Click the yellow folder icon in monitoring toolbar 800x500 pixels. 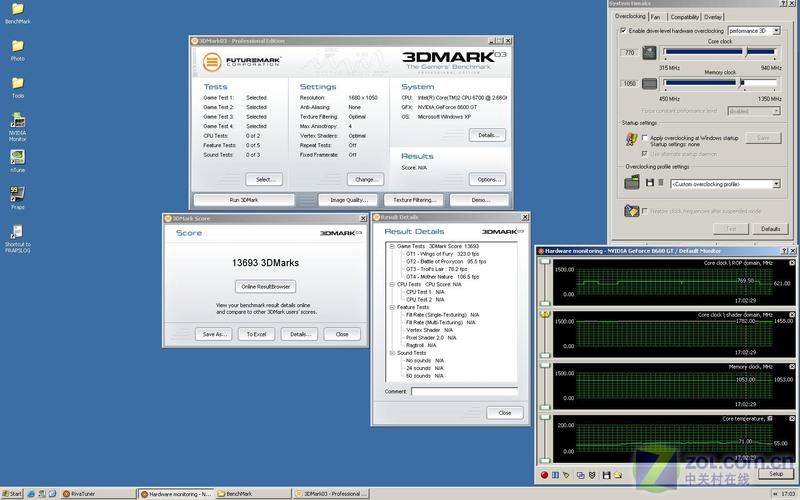(x=617, y=475)
